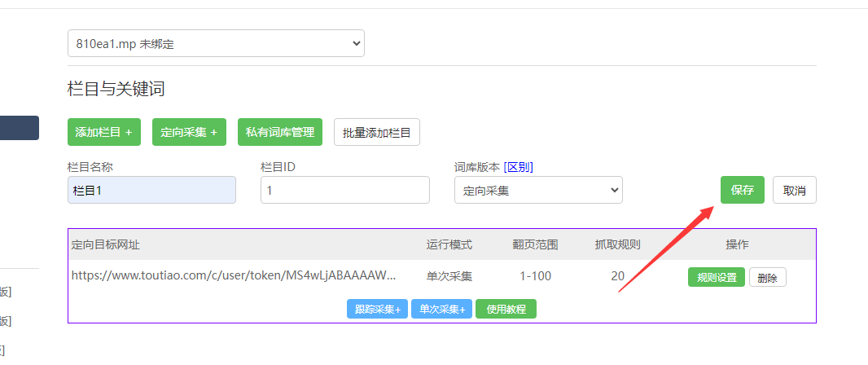Open 私有词库管理
The height and width of the screenshot is (365, 868).
point(280,132)
